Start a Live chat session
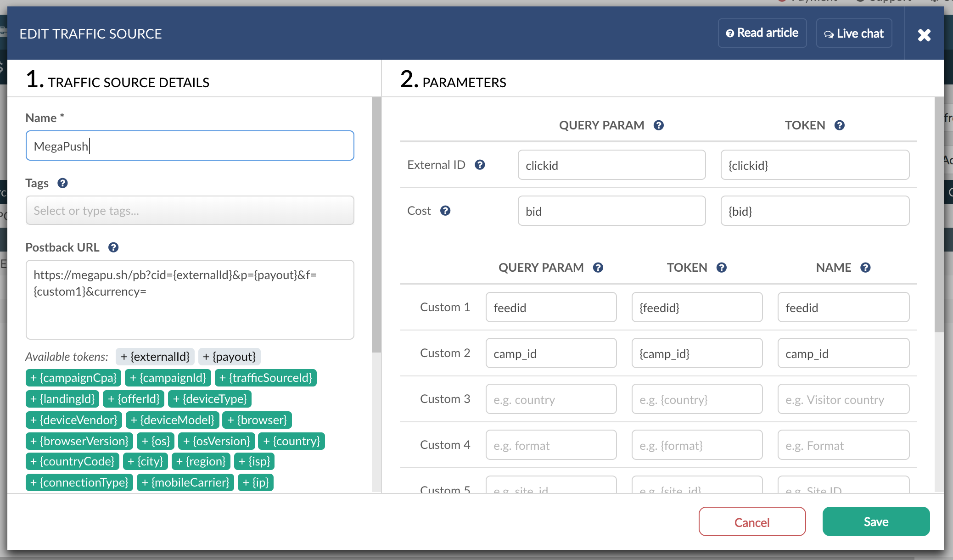The width and height of the screenshot is (953, 560). [854, 34]
